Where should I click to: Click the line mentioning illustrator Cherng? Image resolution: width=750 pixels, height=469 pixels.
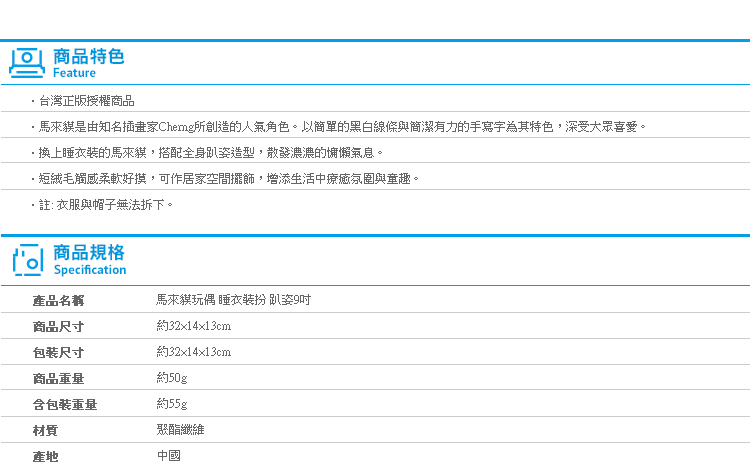click(342, 127)
